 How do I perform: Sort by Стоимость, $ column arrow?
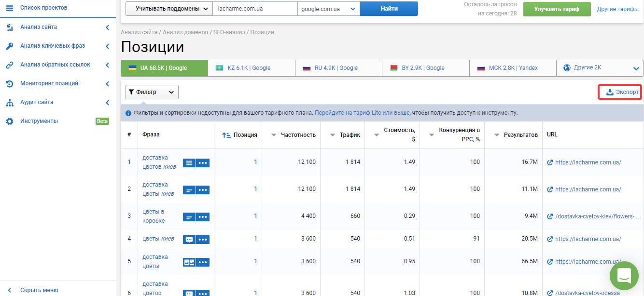click(x=377, y=135)
